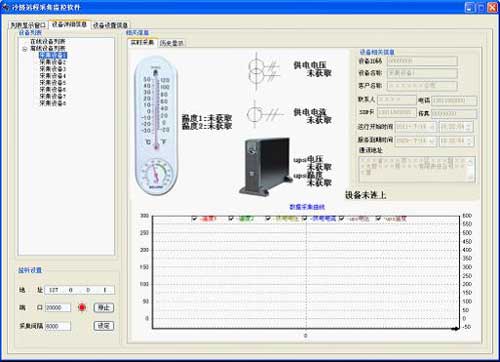The height and width of the screenshot is (362, 500).
Task: Click the address scrollbar in device info
Action: coord(470,170)
